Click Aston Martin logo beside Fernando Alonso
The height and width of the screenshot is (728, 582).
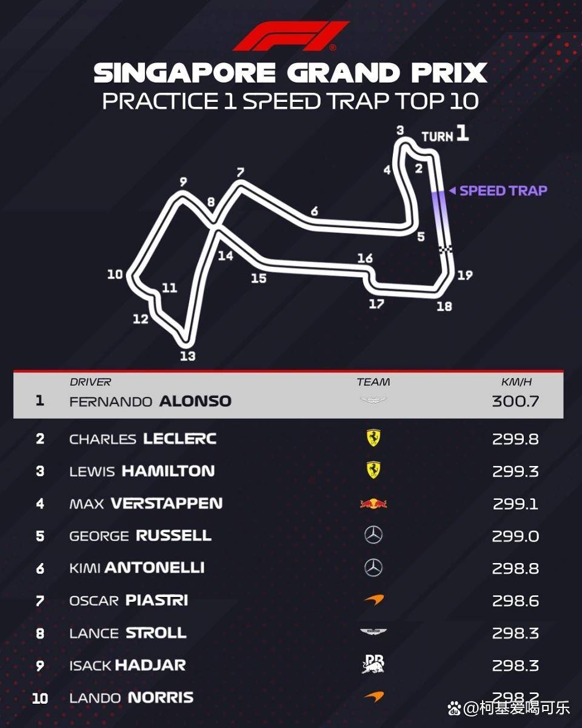[373, 400]
